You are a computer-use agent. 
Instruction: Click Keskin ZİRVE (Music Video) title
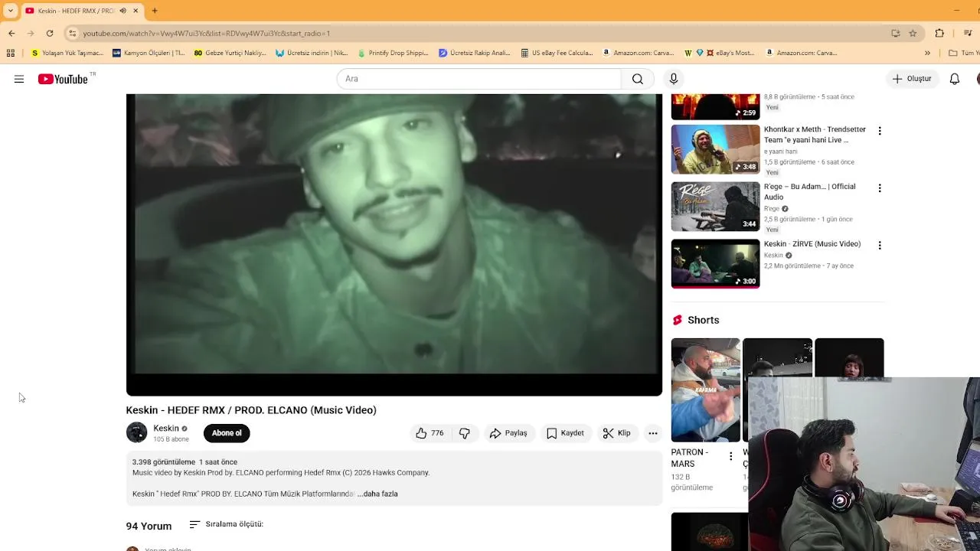(812, 244)
